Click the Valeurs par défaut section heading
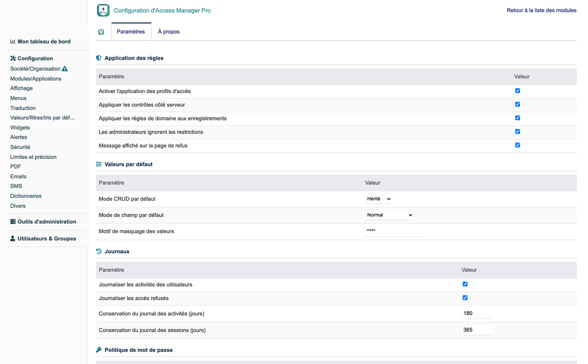588x364 pixels. [x=128, y=164]
